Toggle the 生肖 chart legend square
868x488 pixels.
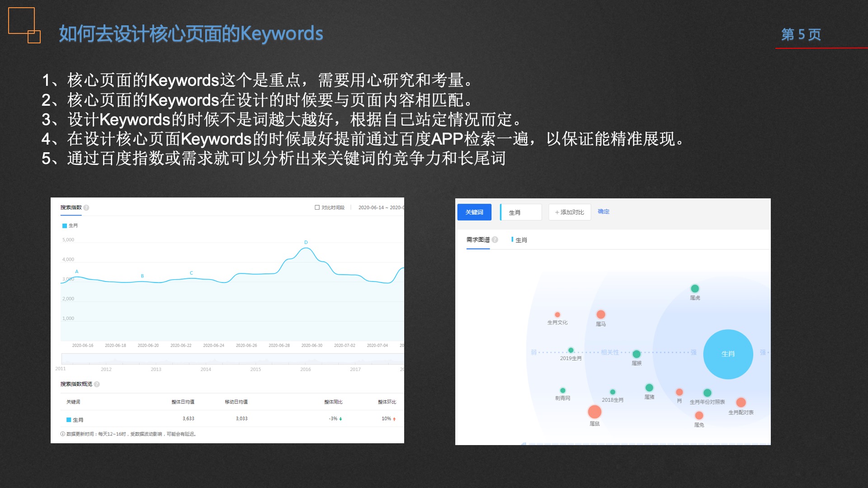coord(64,225)
